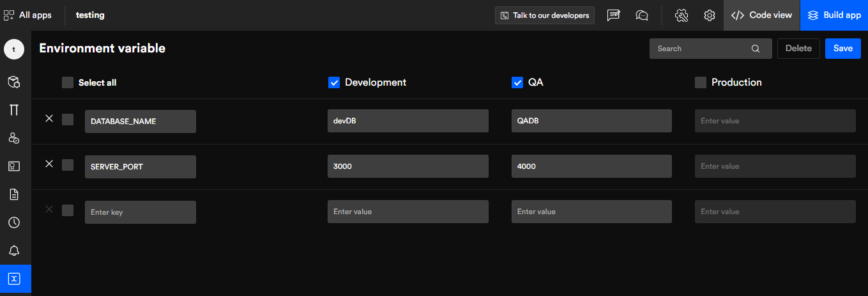Image resolution: width=868 pixels, height=296 pixels.
Task: Click Talk to our developers button
Action: point(545,15)
